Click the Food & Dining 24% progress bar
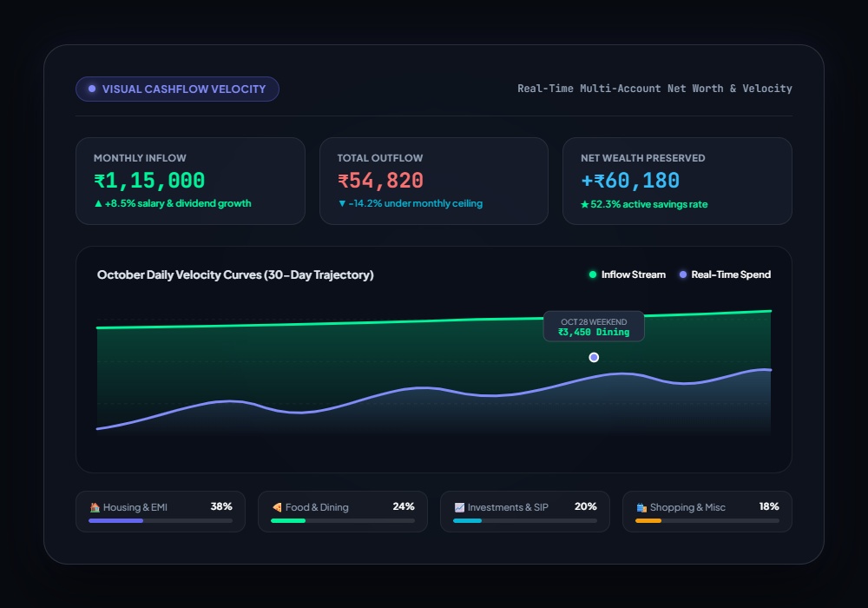Screen dimensions: 868x608 343,520
